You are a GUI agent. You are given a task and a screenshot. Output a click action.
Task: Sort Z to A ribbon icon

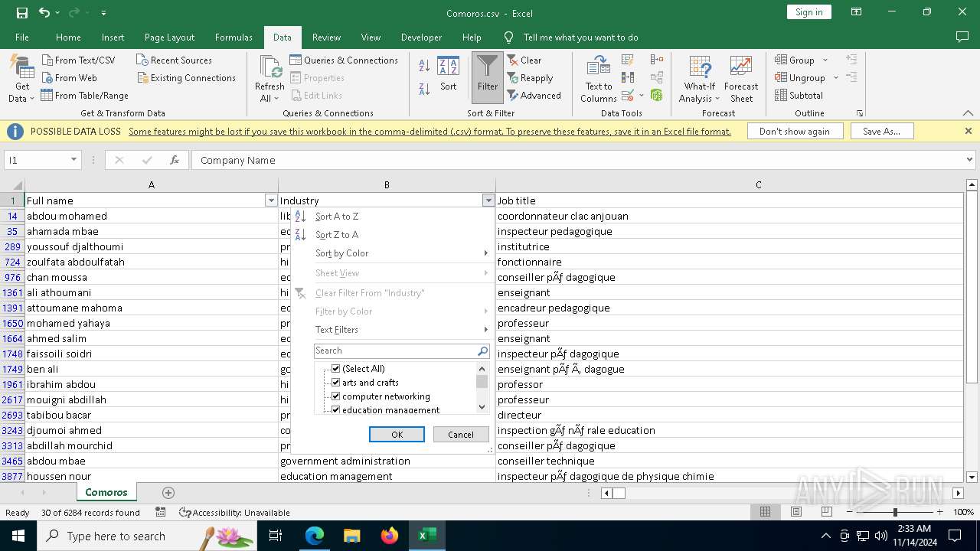(x=424, y=89)
